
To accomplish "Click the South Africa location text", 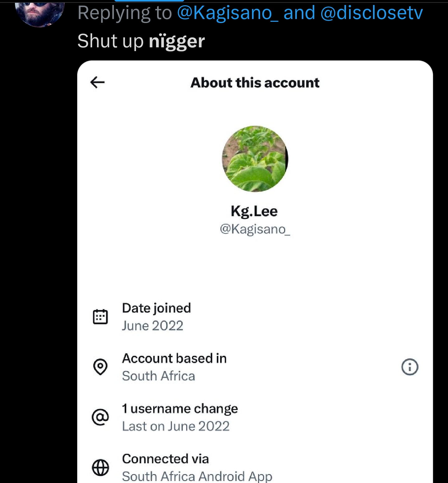I will click(x=158, y=376).
